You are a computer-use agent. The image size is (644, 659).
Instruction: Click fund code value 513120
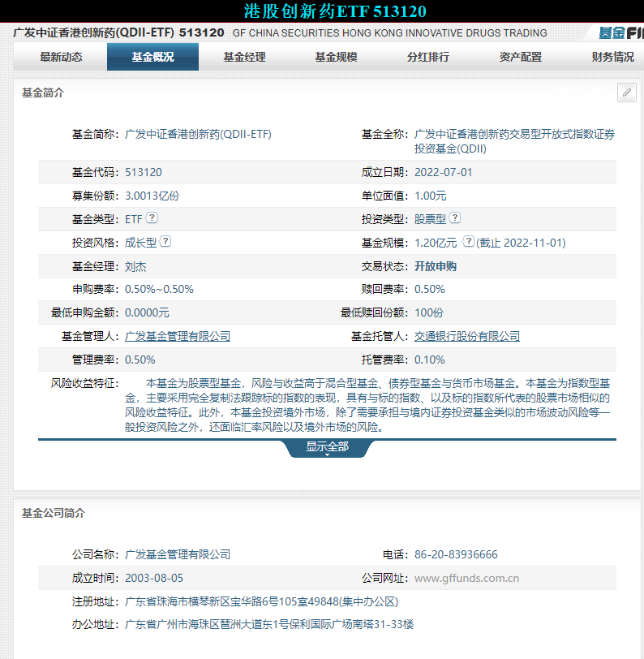point(144,172)
